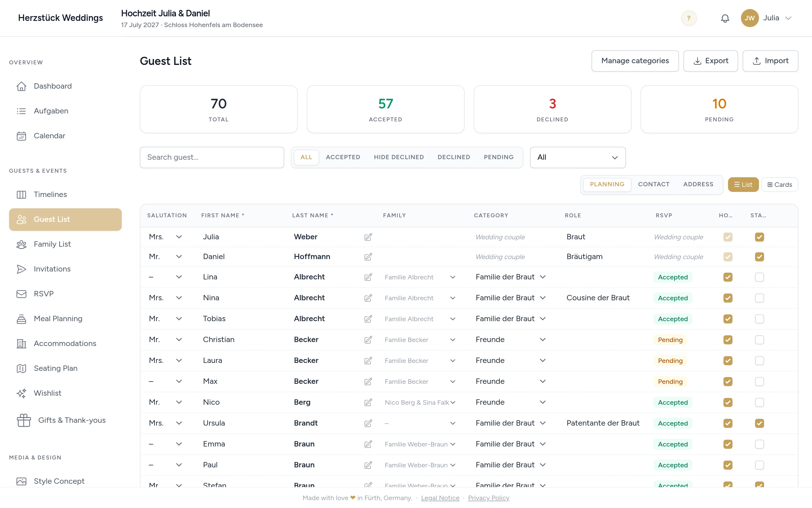Image resolution: width=812 pixels, height=508 pixels.
Task: Check the STA checkbox for Lina Albrecht
Action: click(759, 277)
